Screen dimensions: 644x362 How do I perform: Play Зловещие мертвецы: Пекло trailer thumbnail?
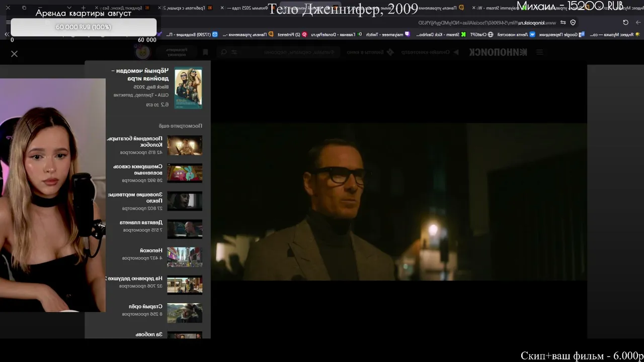coord(185,201)
